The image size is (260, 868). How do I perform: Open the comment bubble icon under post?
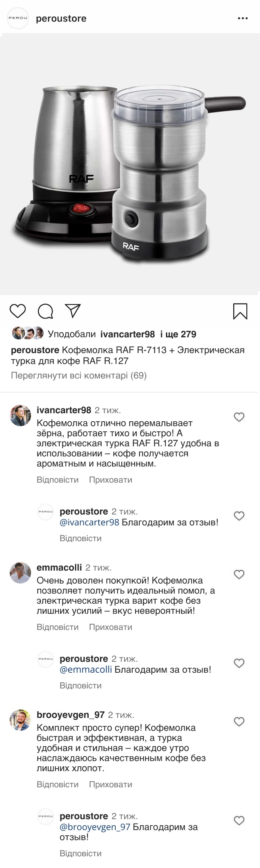pyautogui.click(x=46, y=311)
